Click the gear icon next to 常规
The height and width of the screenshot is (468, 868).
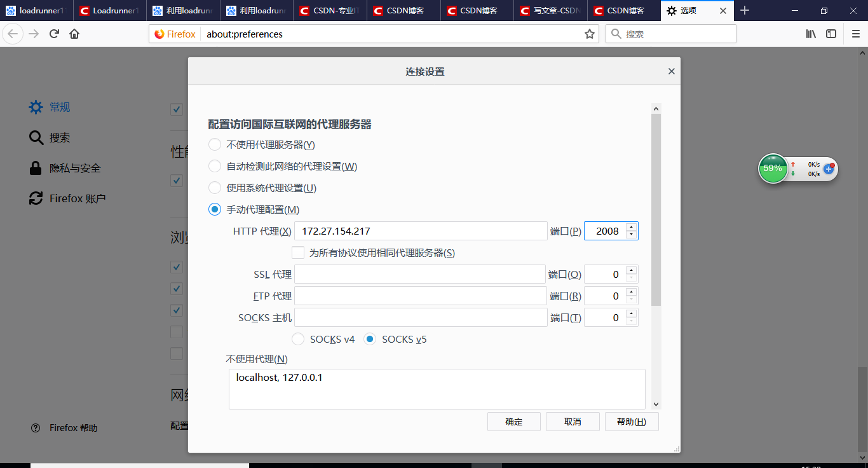point(36,107)
